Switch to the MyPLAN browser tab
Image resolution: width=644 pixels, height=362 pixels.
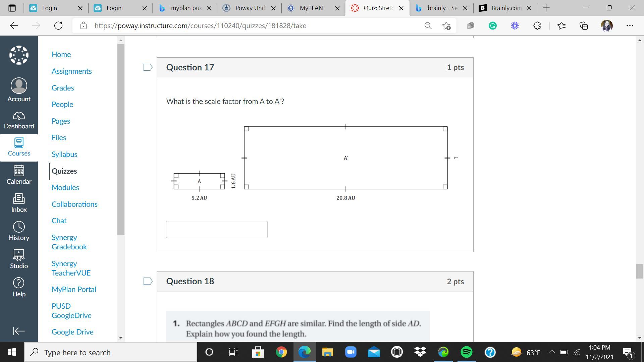pyautogui.click(x=311, y=8)
